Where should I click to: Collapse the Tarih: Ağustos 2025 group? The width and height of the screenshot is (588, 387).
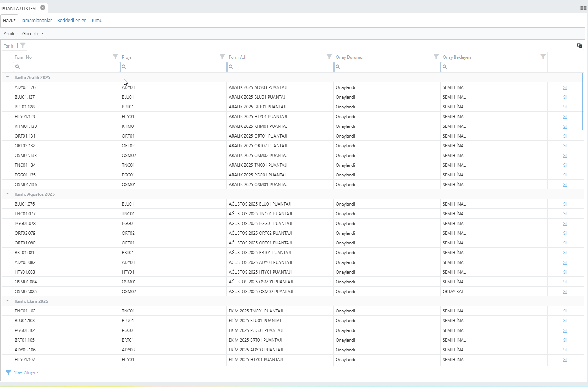pos(8,194)
